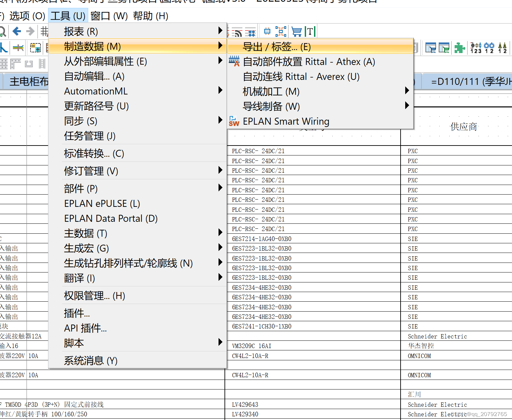Click the single blue device symbol icon
The width and height of the screenshot is (512, 420).
click(x=267, y=32)
